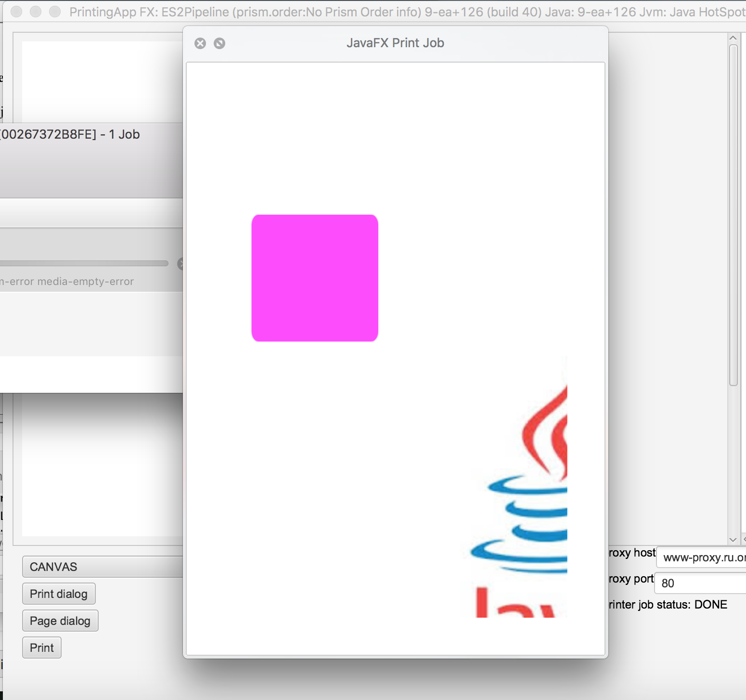The width and height of the screenshot is (746, 700).
Task: Open the Print dialog
Action: 59,594
